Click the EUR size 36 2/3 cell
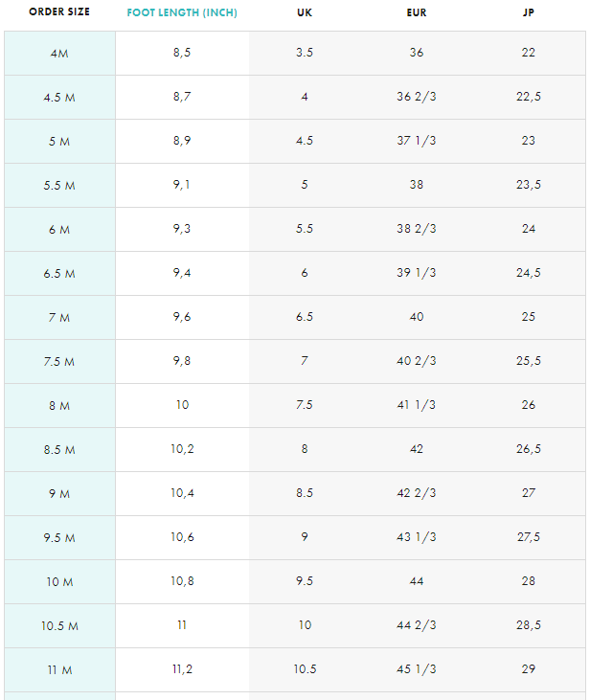Image resolution: width=590 pixels, height=700 pixels. click(417, 97)
